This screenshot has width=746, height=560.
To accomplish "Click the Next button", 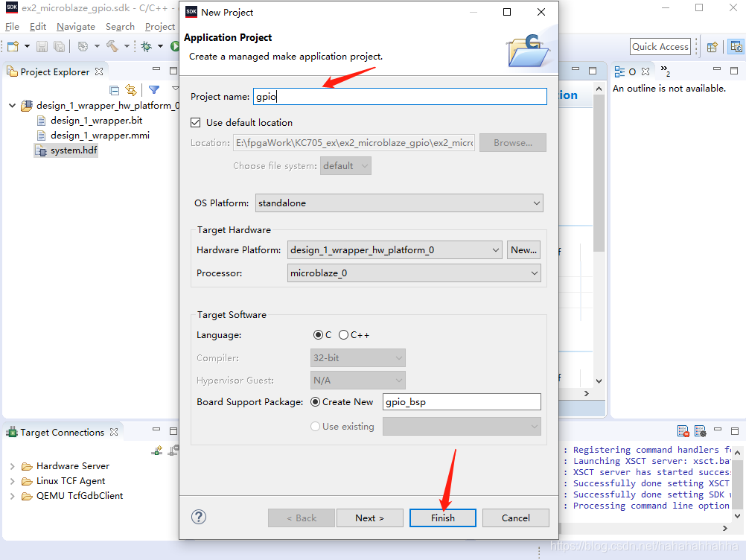I will pos(370,518).
